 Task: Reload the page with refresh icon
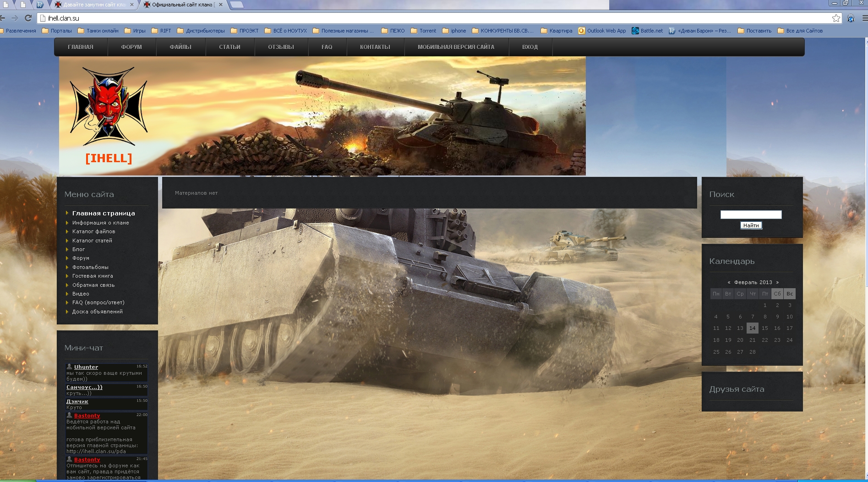(x=28, y=18)
